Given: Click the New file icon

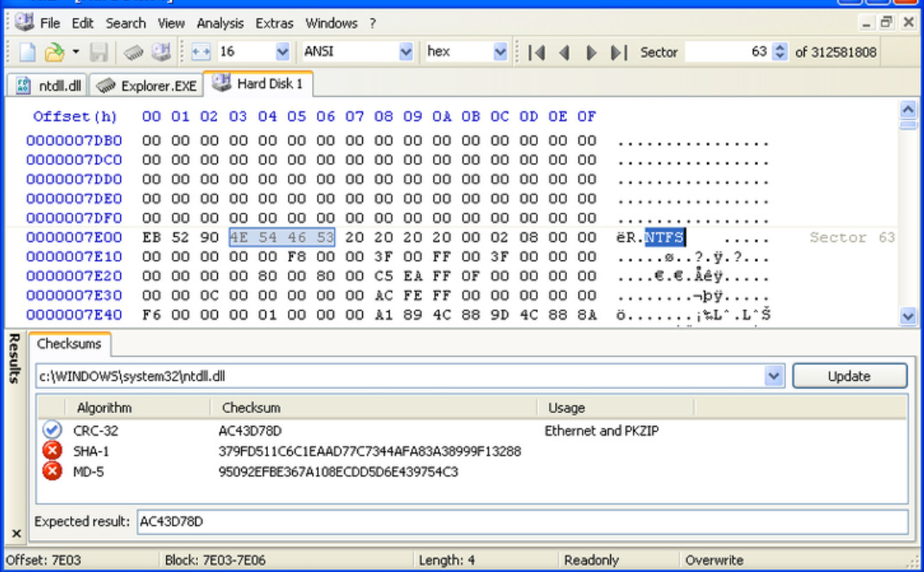Looking at the screenshot, I should (x=26, y=53).
